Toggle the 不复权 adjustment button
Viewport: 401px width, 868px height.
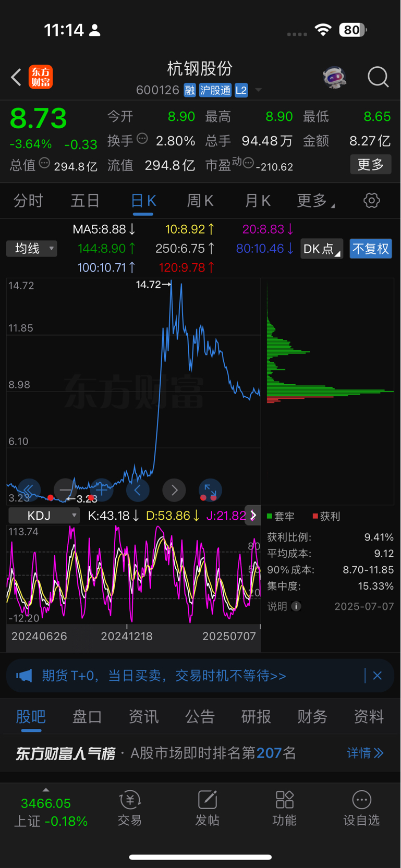(x=370, y=249)
